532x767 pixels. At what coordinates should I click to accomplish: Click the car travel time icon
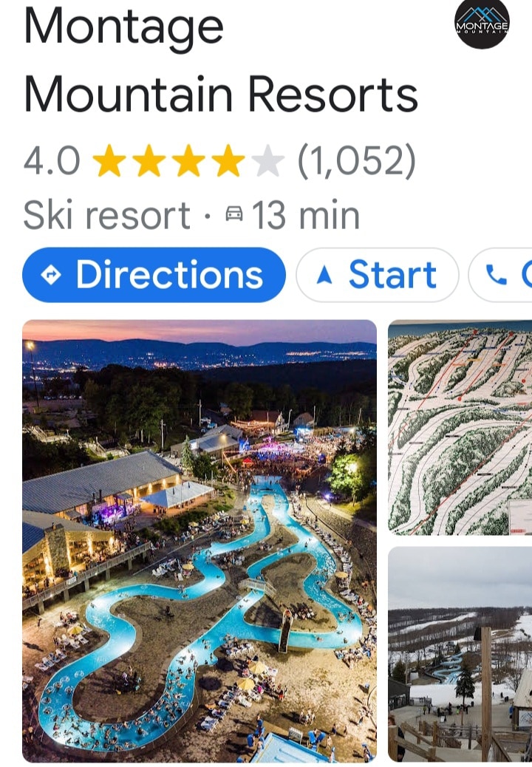click(234, 214)
